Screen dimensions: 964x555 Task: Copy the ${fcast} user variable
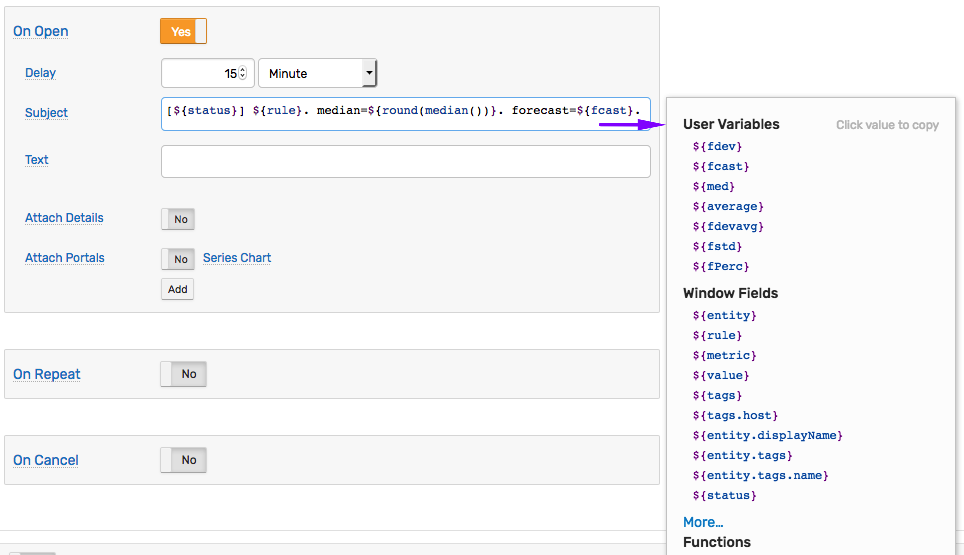(721, 167)
